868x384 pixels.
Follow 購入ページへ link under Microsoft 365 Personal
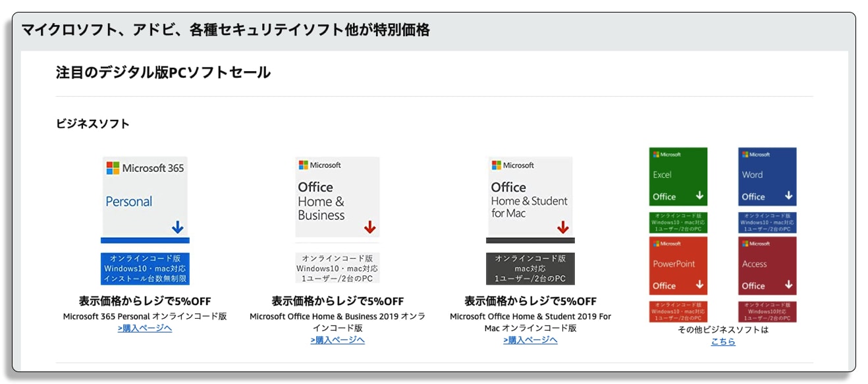click(x=145, y=328)
